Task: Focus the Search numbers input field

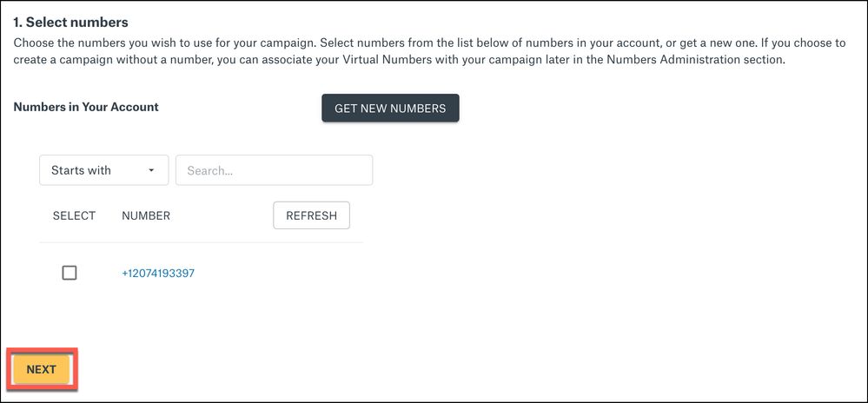Action: click(x=274, y=170)
